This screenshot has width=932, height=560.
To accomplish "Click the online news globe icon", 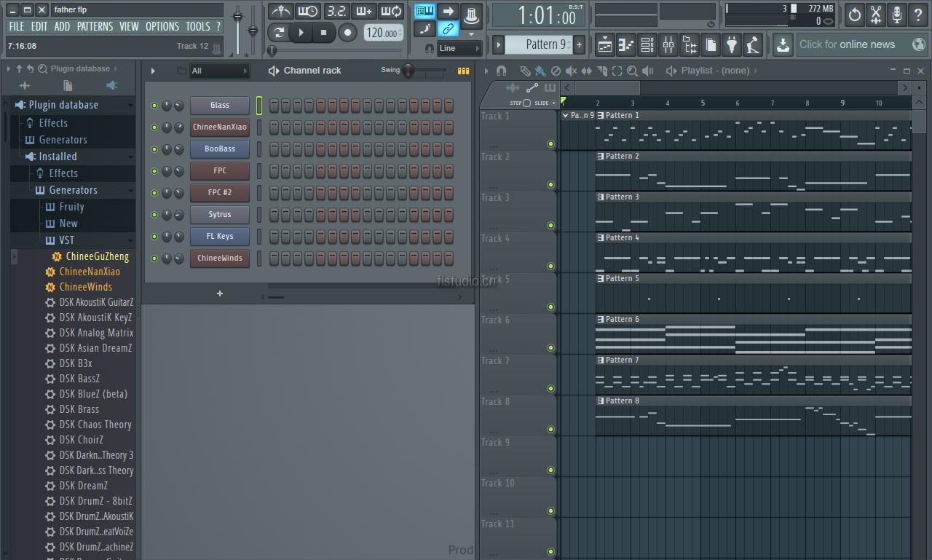I will point(919,44).
